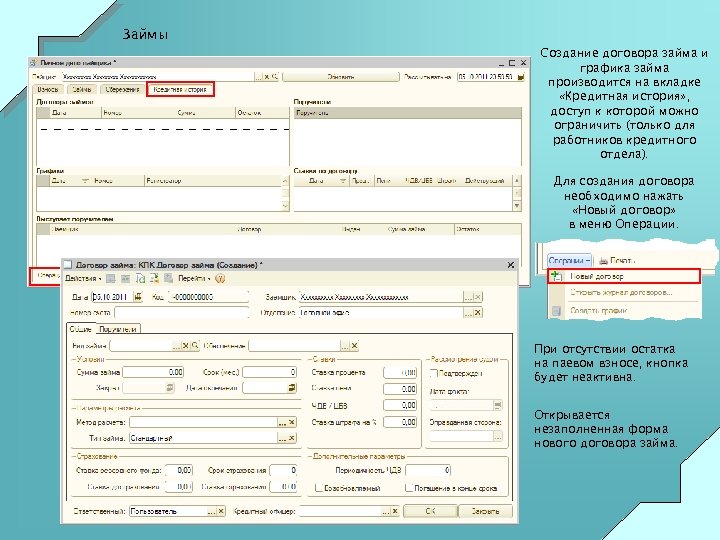
Task: Clear the Вид займа field
Action: pos(186,346)
